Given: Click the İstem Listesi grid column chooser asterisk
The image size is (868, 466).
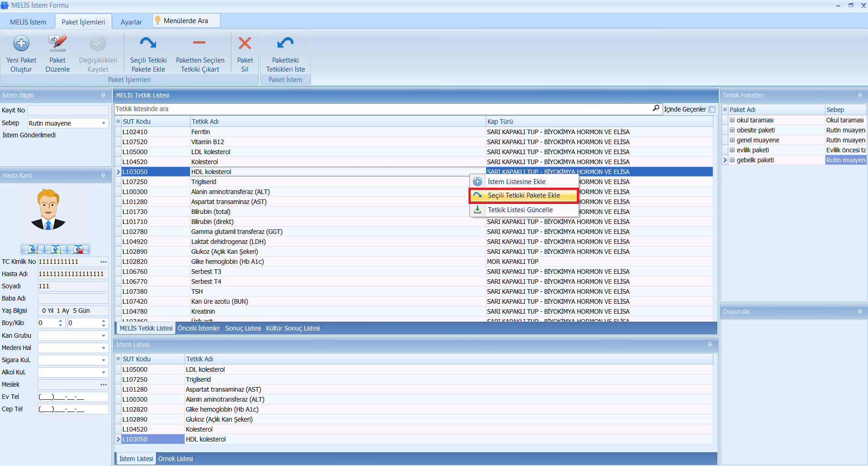Looking at the screenshot, I should pyautogui.click(x=118, y=359).
